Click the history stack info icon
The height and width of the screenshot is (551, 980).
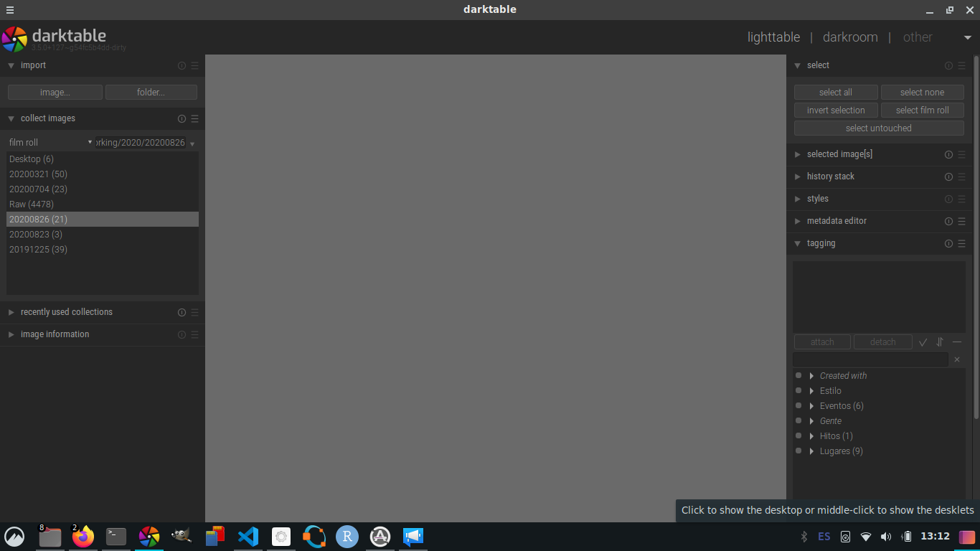click(x=948, y=176)
